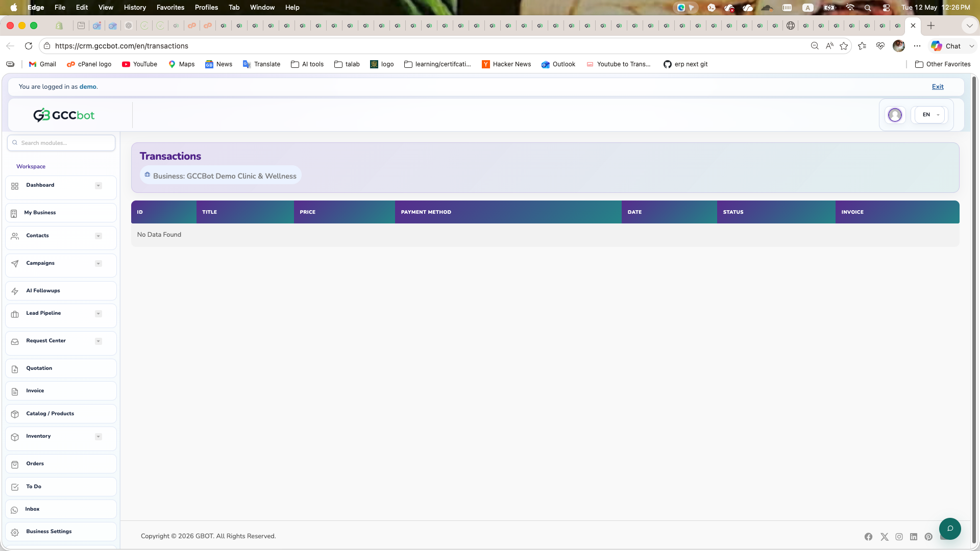Expand the Contacts submenu arrow
Screen dimensions: 980x551
pyautogui.click(x=99, y=236)
